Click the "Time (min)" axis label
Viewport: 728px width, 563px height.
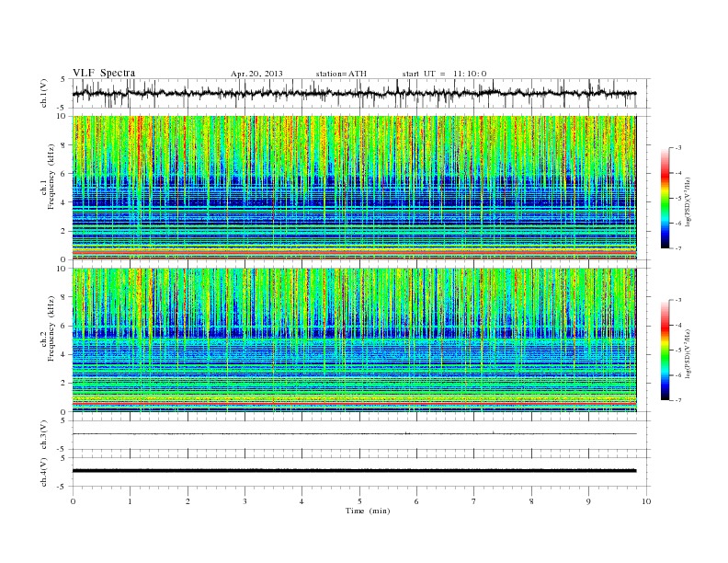(x=368, y=511)
